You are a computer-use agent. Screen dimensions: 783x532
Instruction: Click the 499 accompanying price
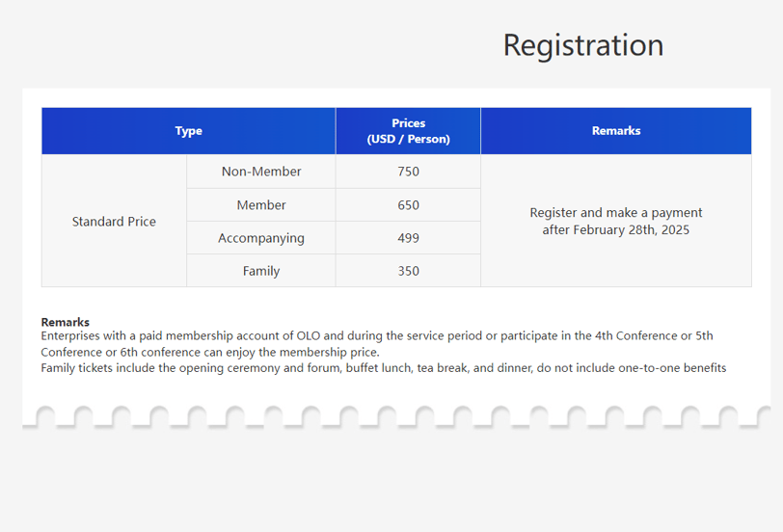[408, 238]
